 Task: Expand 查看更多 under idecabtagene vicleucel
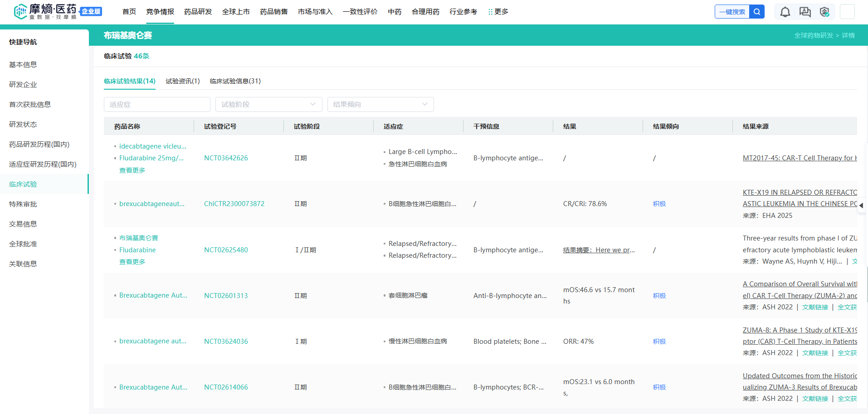[132, 170]
